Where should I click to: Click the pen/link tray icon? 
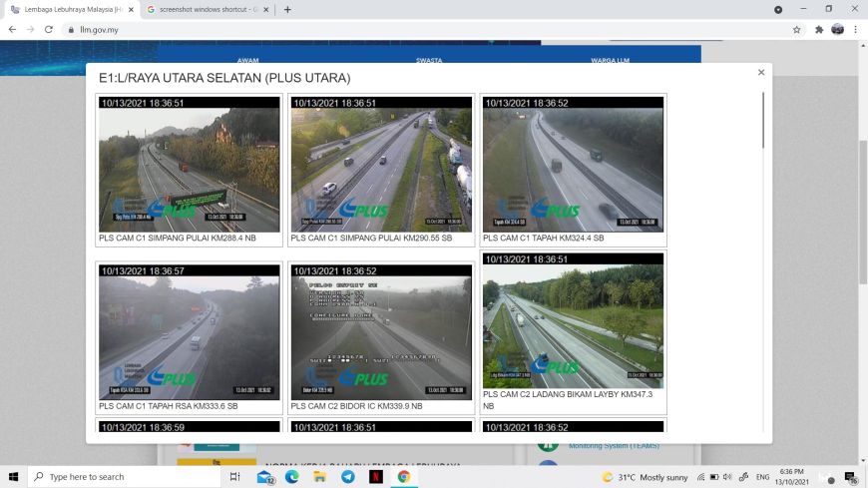[x=744, y=477]
